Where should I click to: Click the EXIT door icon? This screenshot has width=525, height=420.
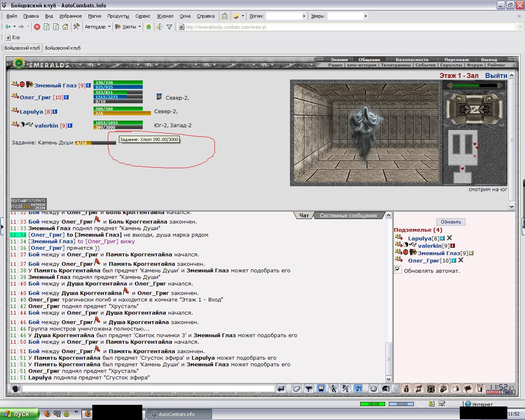point(480,388)
